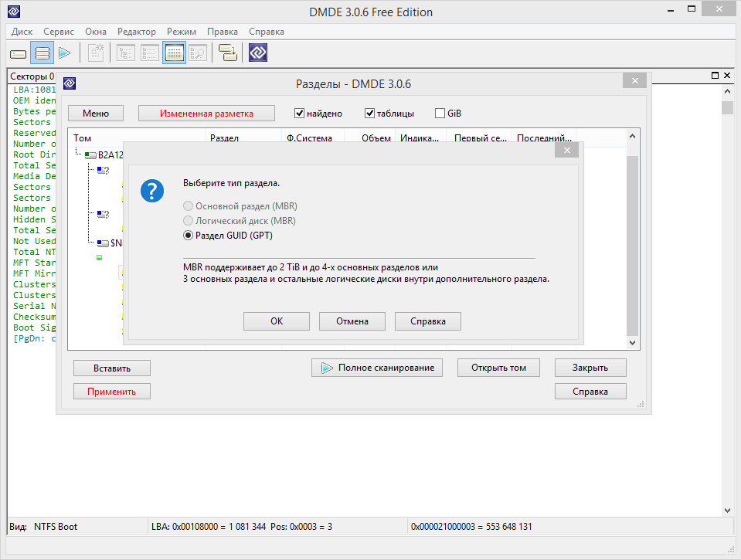Viewport: 741px width, 560px height.
Task: Click Справка button below Закрыть
Action: coord(590,392)
